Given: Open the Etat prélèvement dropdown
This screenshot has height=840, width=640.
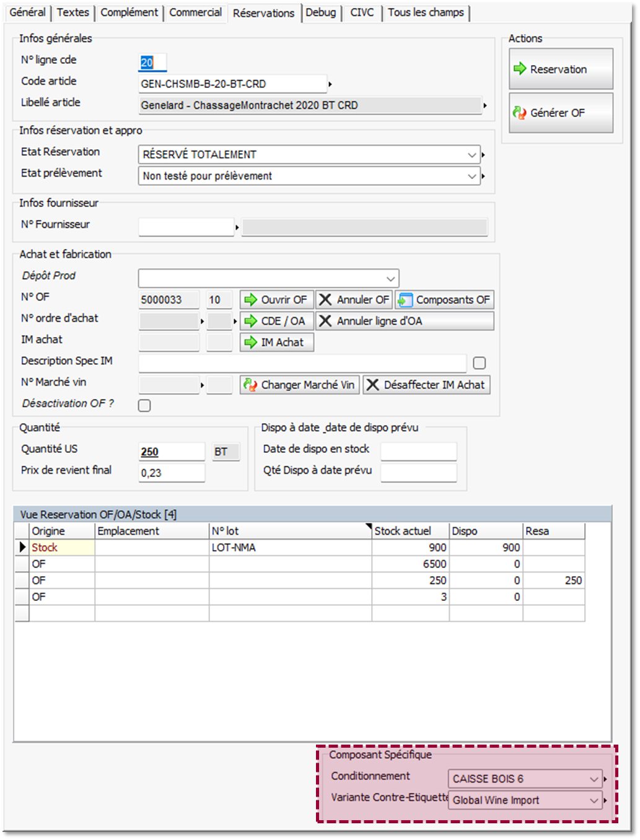Looking at the screenshot, I should pyautogui.click(x=472, y=177).
